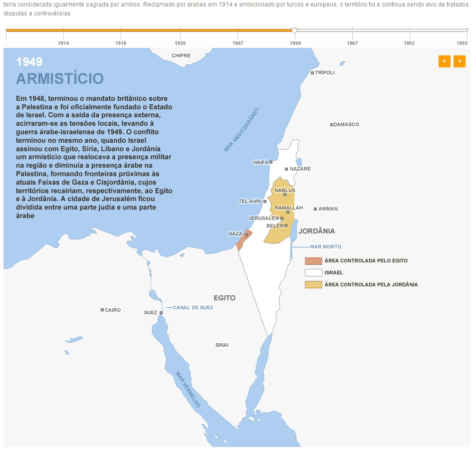Click the previous slide arrow button
Image resolution: width=476 pixels, height=452 pixels.
coord(444,61)
